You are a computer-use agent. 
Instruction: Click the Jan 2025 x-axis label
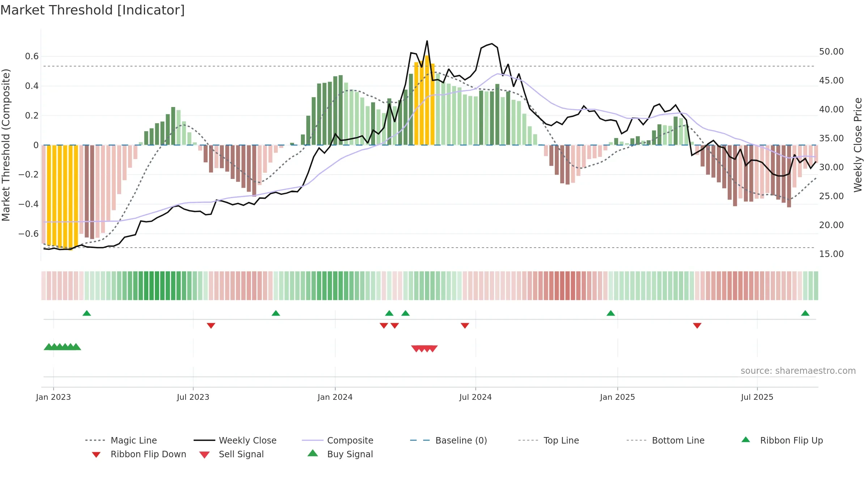pos(618,397)
